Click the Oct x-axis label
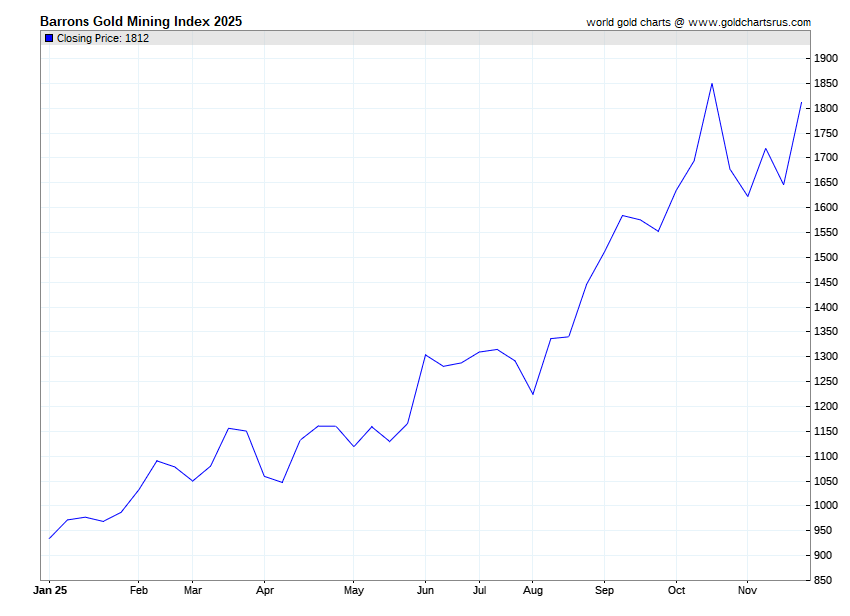 pos(676,590)
